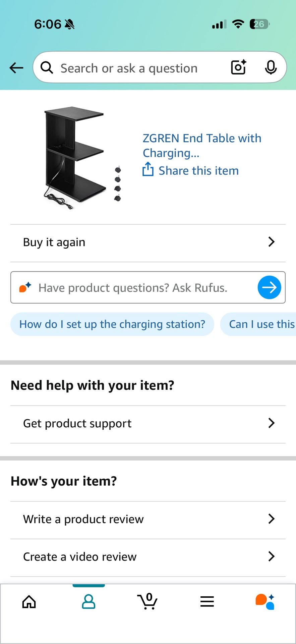Viewport: 296px width, 644px height.
Task: Go to Home tab
Action: tap(29, 602)
